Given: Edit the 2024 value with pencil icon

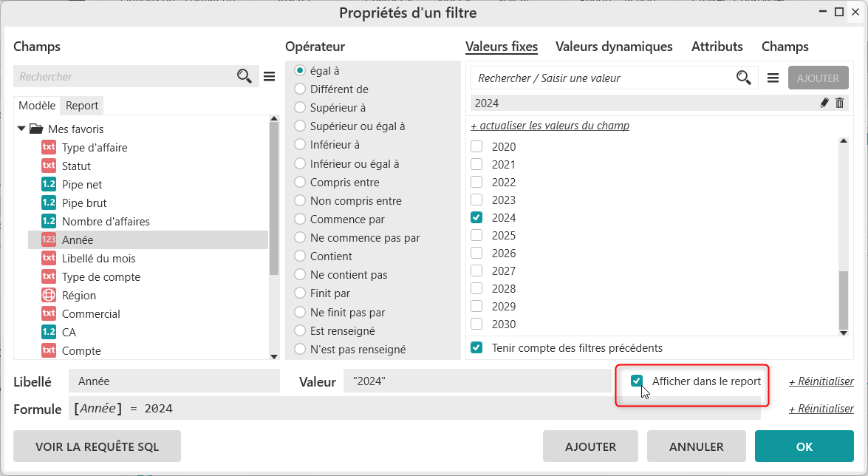Looking at the screenshot, I should coord(825,103).
